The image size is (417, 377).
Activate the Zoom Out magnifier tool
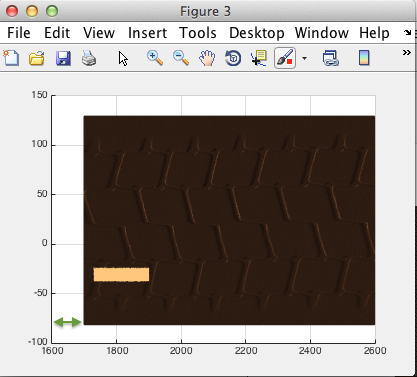181,58
